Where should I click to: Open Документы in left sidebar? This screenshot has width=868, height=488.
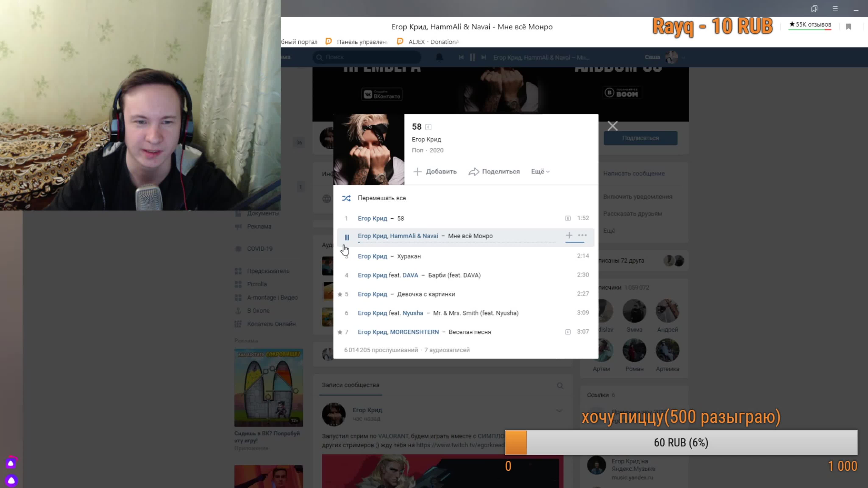click(x=263, y=213)
